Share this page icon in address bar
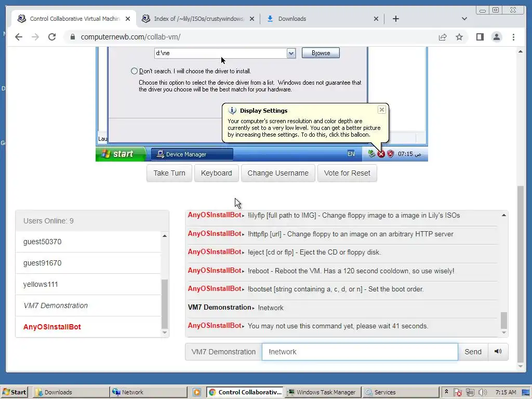Screen dimensions: 532x399 point(443,37)
